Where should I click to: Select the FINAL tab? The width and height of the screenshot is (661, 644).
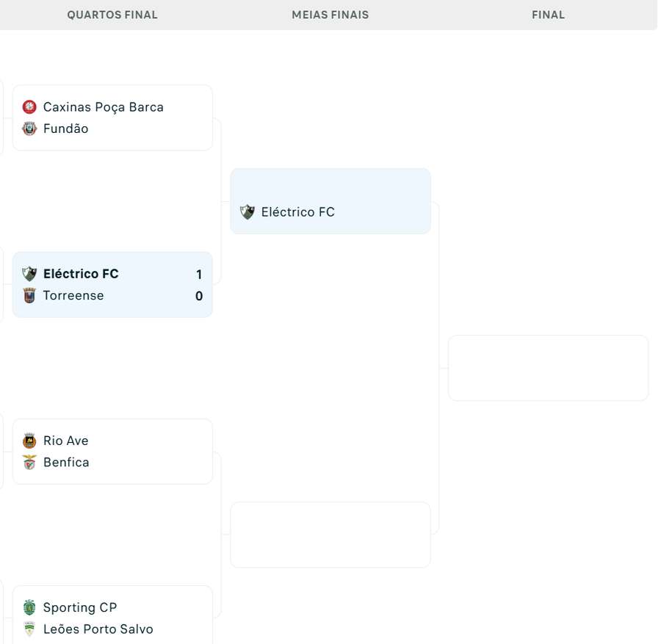(x=548, y=14)
